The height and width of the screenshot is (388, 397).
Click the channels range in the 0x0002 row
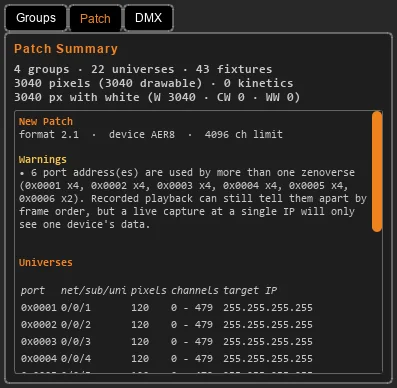(192, 324)
